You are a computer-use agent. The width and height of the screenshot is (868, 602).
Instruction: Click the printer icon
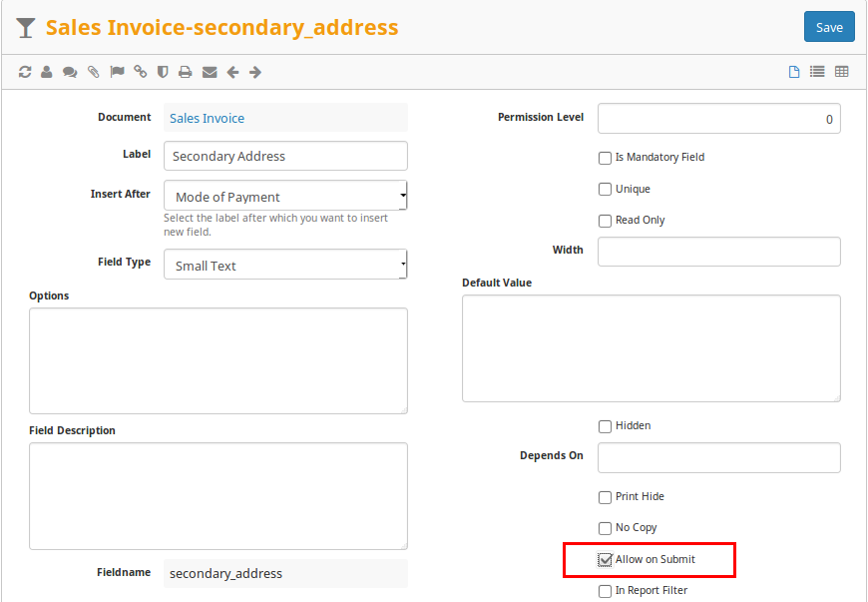click(185, 72)
